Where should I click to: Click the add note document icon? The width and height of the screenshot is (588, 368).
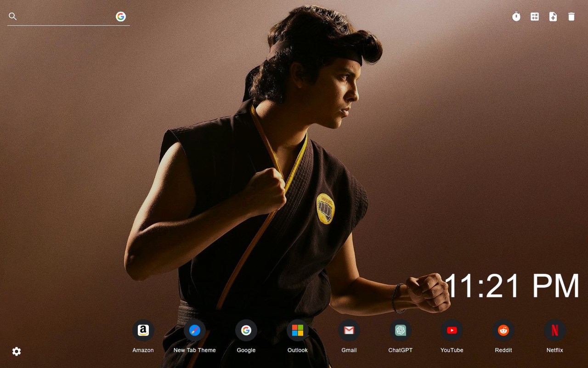tap(553, 17)
